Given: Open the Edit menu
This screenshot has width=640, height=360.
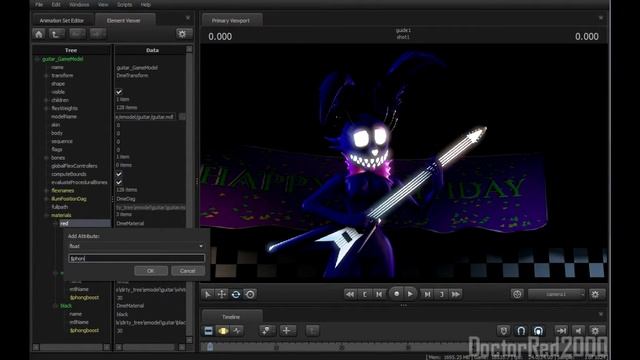Looking at the screenshot, I should [x=56, y=4].
